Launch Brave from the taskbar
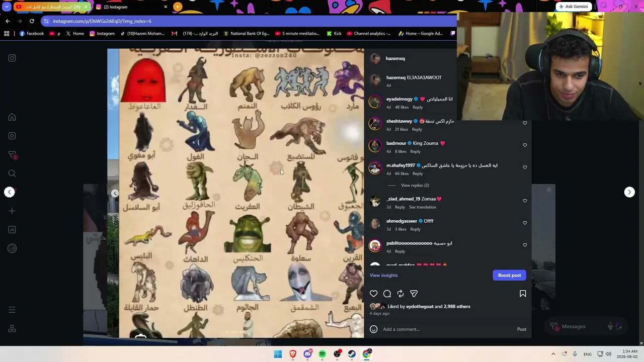 [x=293, y=354]
